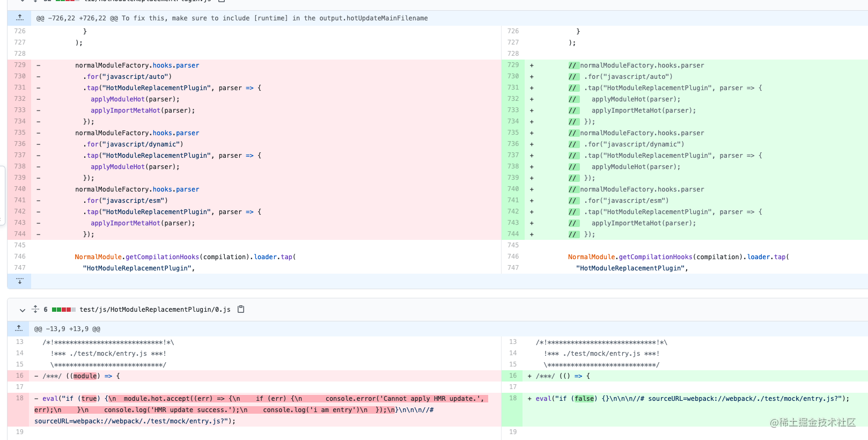Click added line 743 '// applyImportMetaHot(parser);'
868x440 pixels.
coord(632,223)
